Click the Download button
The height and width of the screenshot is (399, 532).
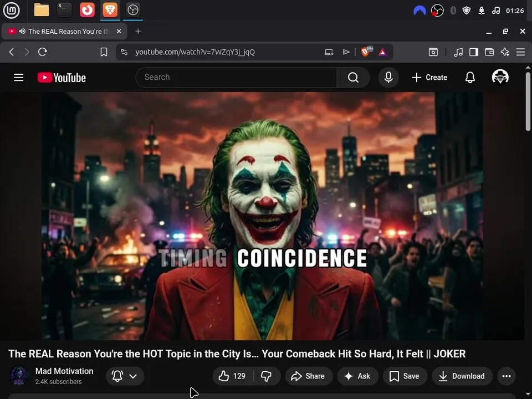[x=462, y=376]
